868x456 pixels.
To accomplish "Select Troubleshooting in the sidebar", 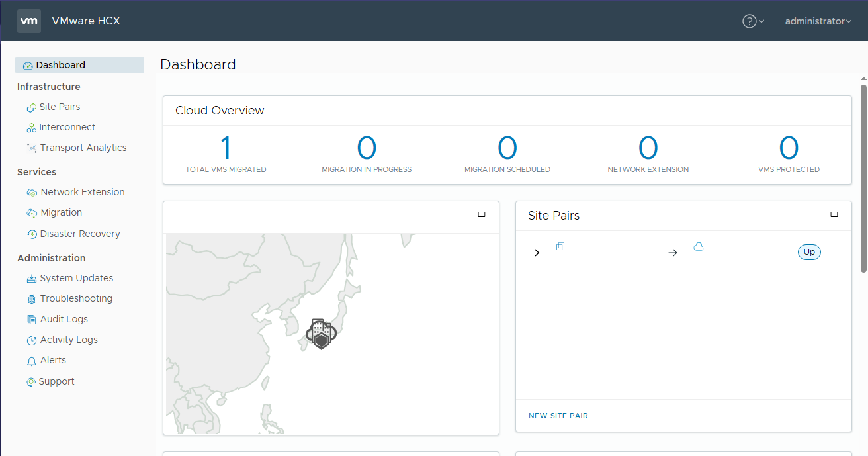I will [x=77, y=298].
